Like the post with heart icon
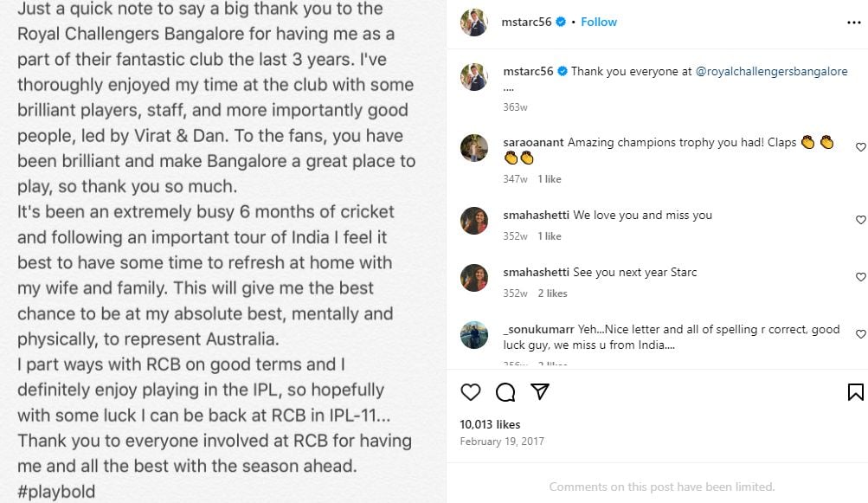 470,392
